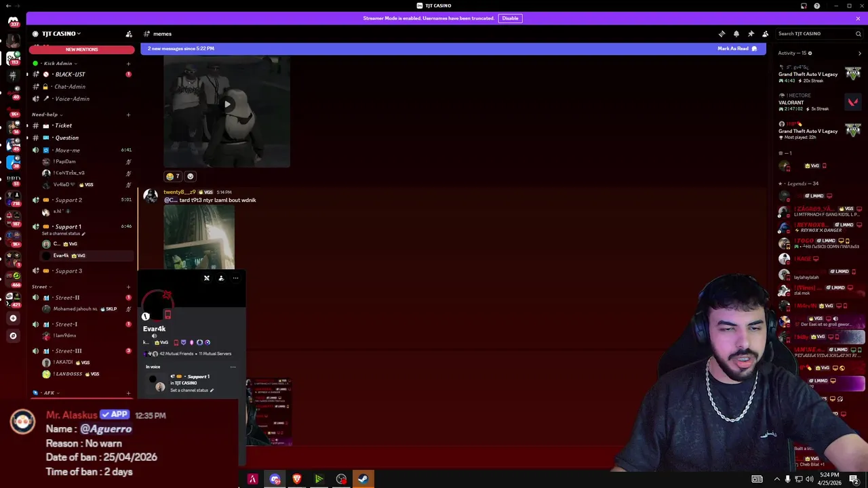Click the laughing emoji reaction with 7
868x488 pixels.
click(173, 176)
